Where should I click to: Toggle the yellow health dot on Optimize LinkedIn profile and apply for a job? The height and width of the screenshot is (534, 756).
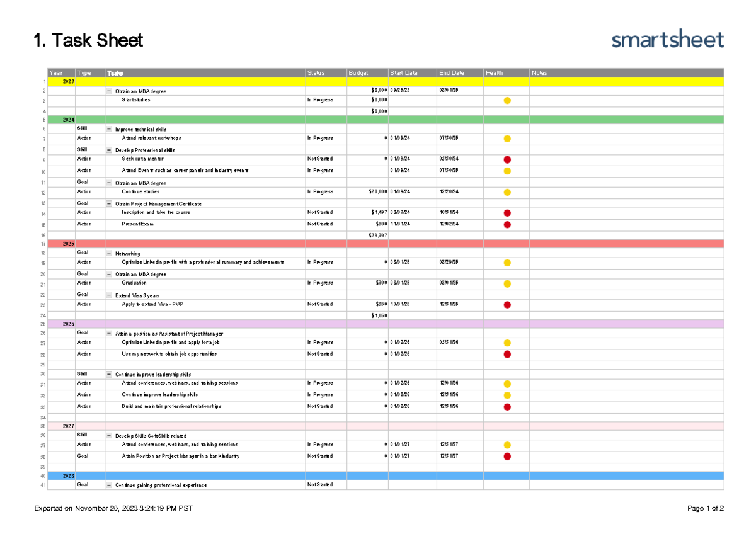click(x=507, y=343)
